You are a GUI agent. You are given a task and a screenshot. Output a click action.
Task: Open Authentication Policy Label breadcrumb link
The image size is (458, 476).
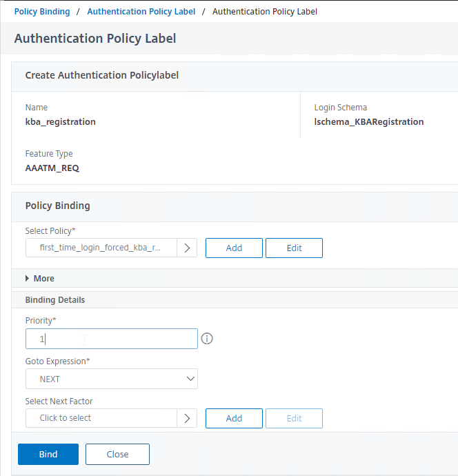coord(141,12)
